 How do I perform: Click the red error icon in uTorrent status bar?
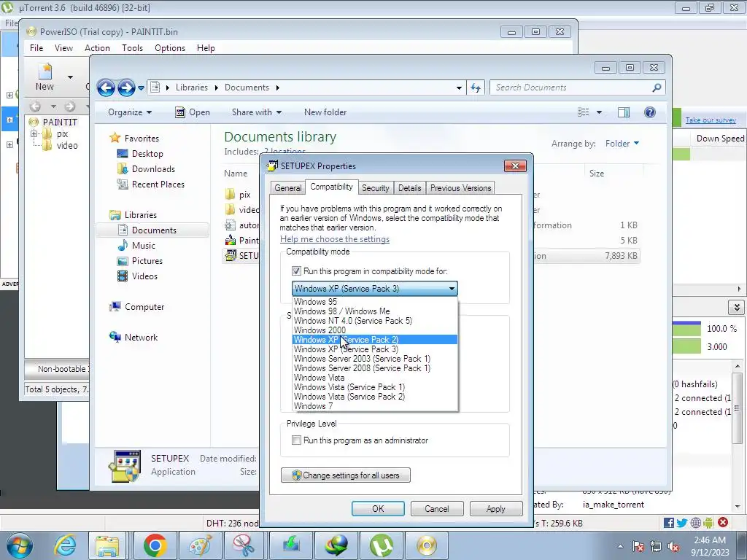723,522
